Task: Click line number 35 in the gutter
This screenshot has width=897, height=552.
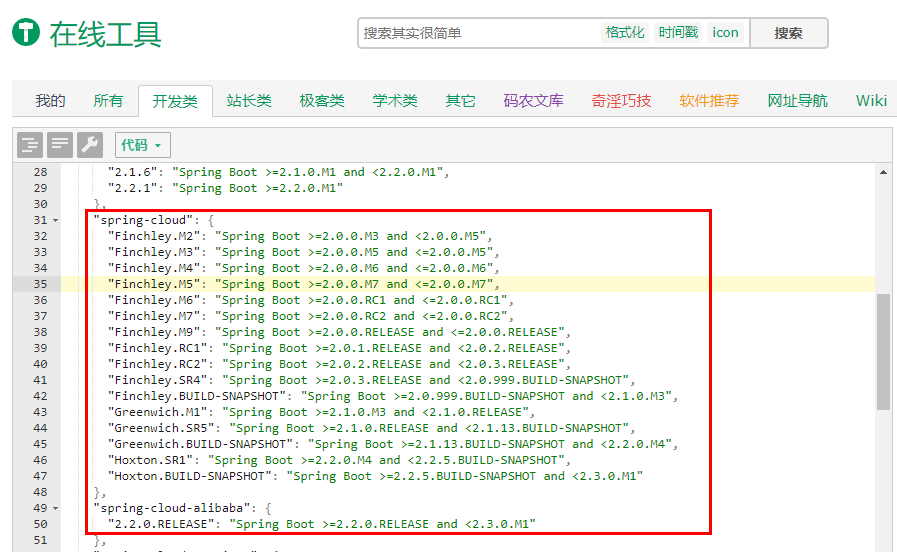Action: point(40,284)
